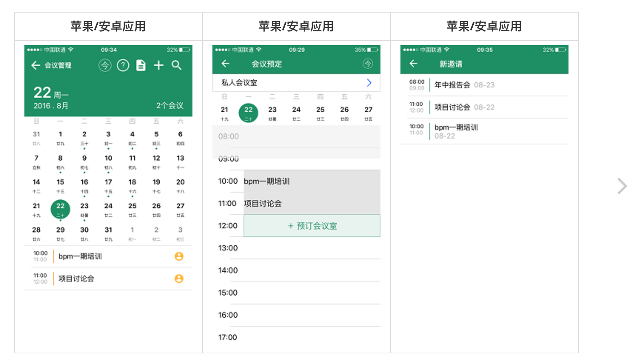Select day 10 in month calendar
This screenshot has height=363, width=644.
click(108, 162)
